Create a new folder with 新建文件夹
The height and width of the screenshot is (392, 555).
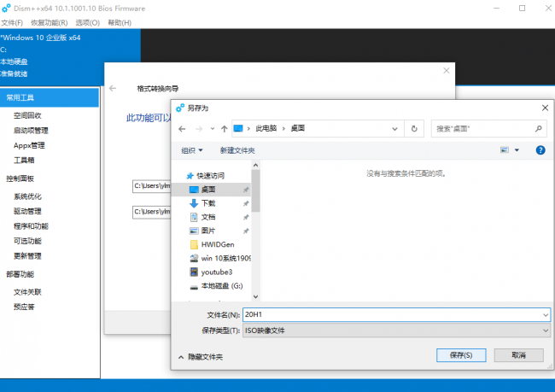(x=237, y=150)
